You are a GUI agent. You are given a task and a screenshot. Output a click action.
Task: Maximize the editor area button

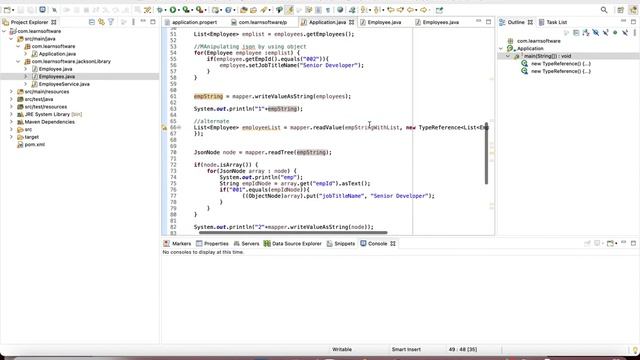[x=489, y=22]
